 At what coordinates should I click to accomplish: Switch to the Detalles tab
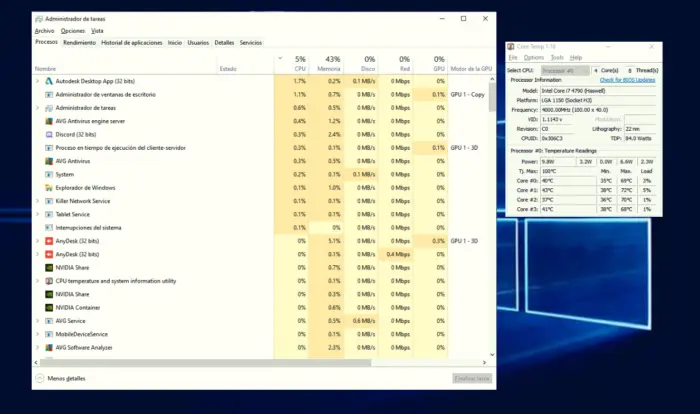point(224,43)
